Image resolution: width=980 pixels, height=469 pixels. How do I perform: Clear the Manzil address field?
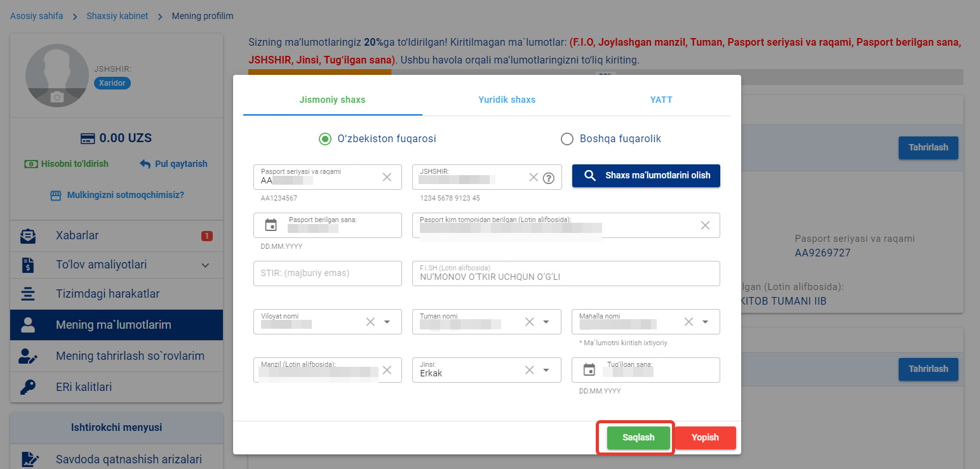click(387, 370)
